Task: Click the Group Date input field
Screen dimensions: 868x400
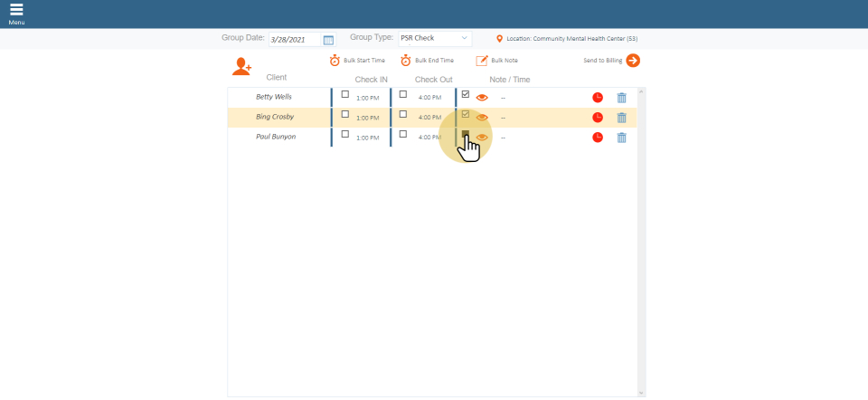Action: point(294,40)
